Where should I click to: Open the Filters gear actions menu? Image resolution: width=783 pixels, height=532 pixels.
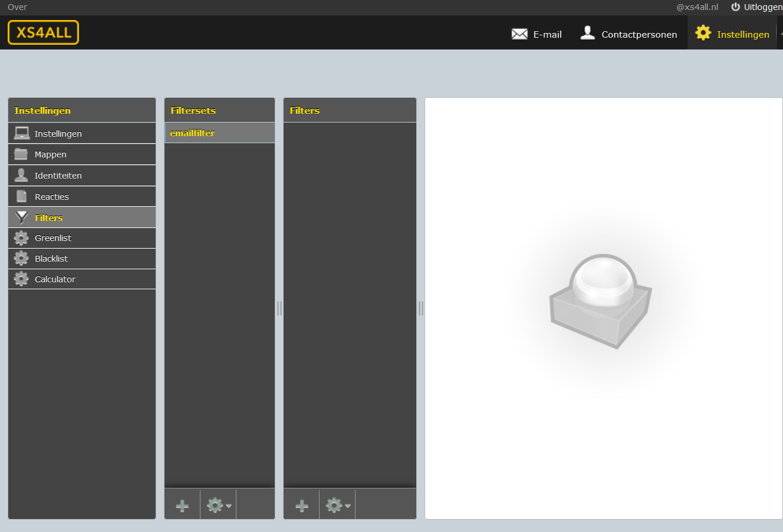tap(338, 505)
